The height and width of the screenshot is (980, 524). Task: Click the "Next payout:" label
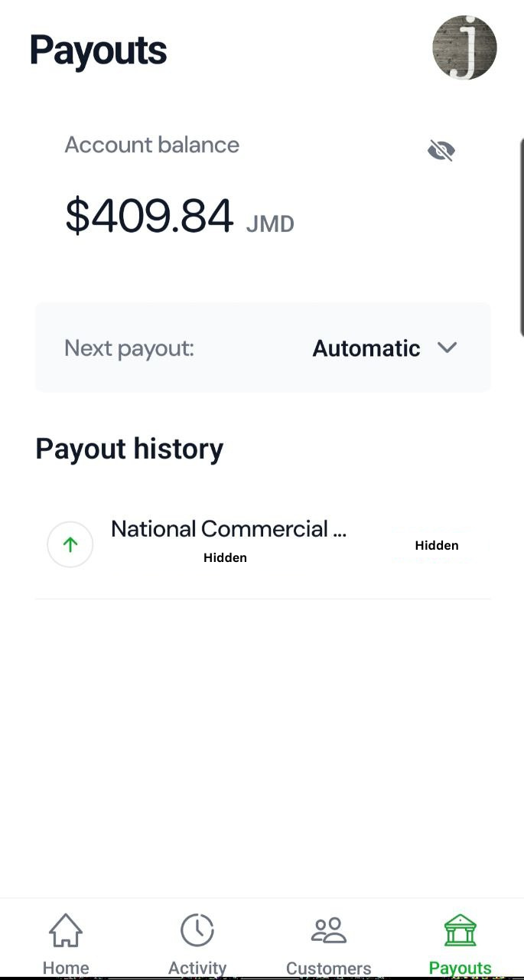click(129, 348)
